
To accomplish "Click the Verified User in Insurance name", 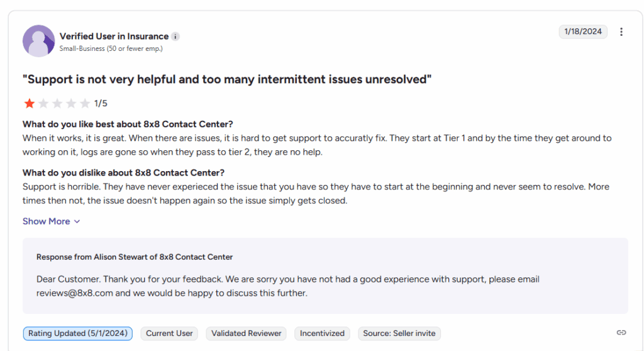I will coord(114,36).
